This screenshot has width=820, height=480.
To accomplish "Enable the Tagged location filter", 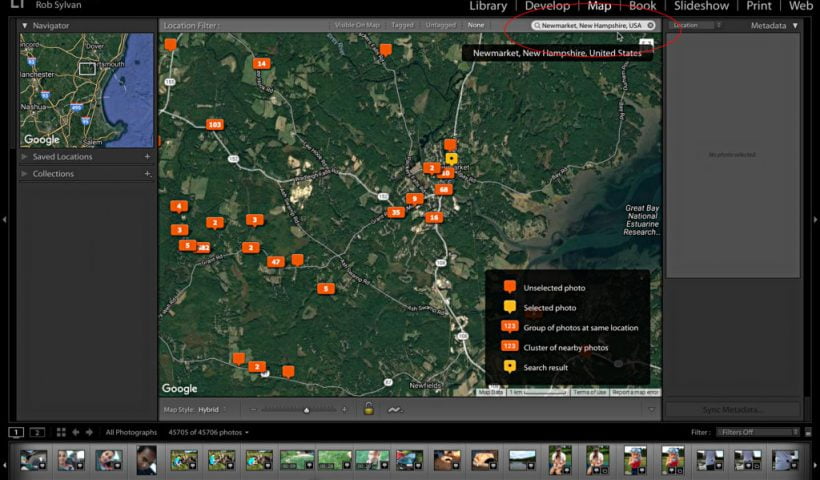I will [x=402, y=25].
